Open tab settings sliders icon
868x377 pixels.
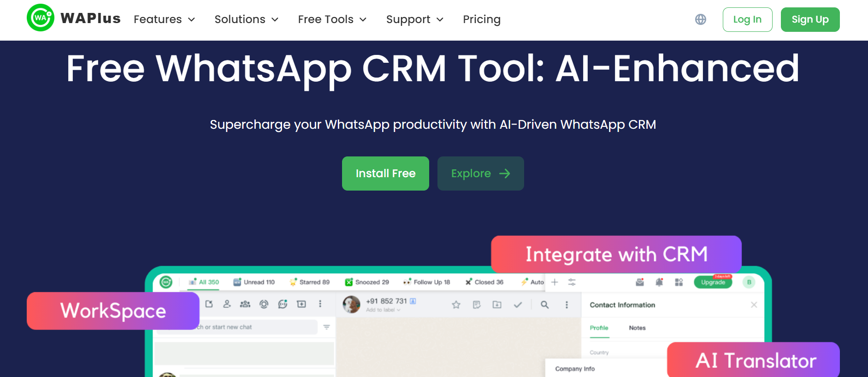pos(572,282)
